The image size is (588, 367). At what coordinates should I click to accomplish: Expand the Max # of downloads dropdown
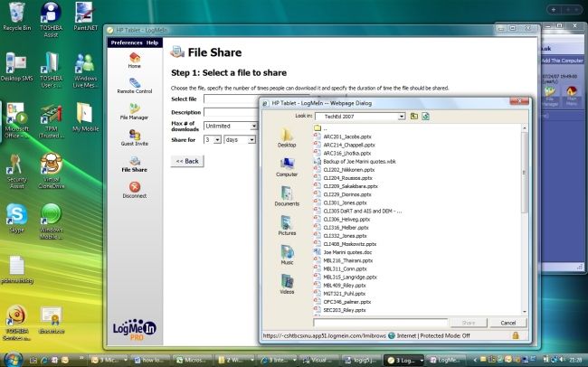point(254,126)
